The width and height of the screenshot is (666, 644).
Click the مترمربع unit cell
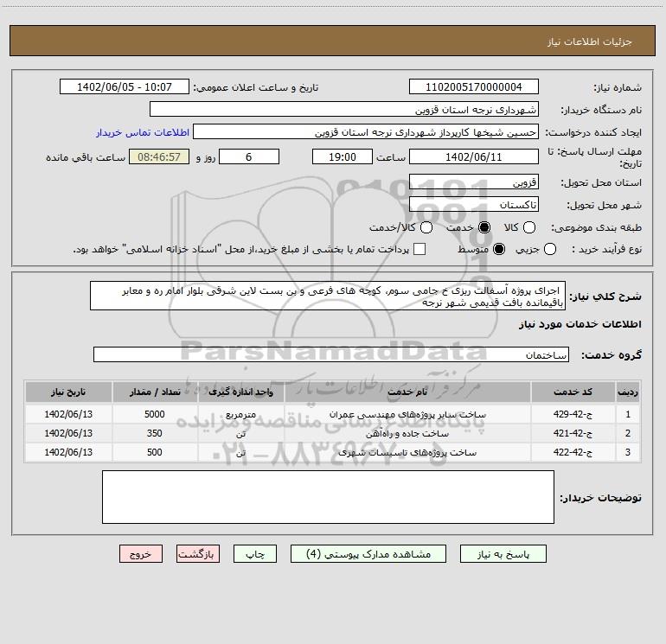click(240, 414)
